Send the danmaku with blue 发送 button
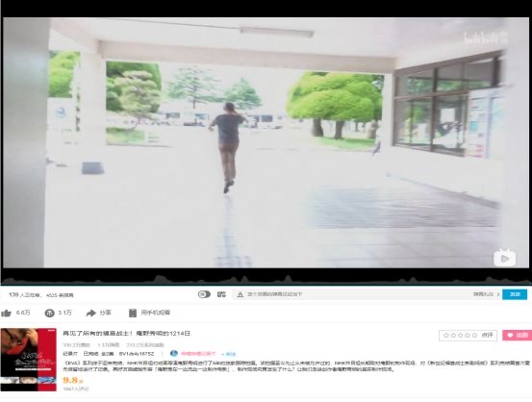 (515, 294)
